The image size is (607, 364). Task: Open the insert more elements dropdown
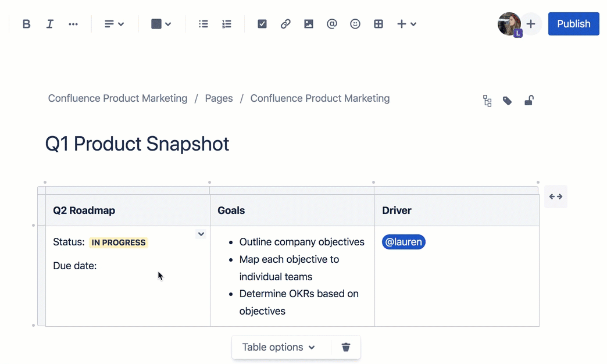406,24
